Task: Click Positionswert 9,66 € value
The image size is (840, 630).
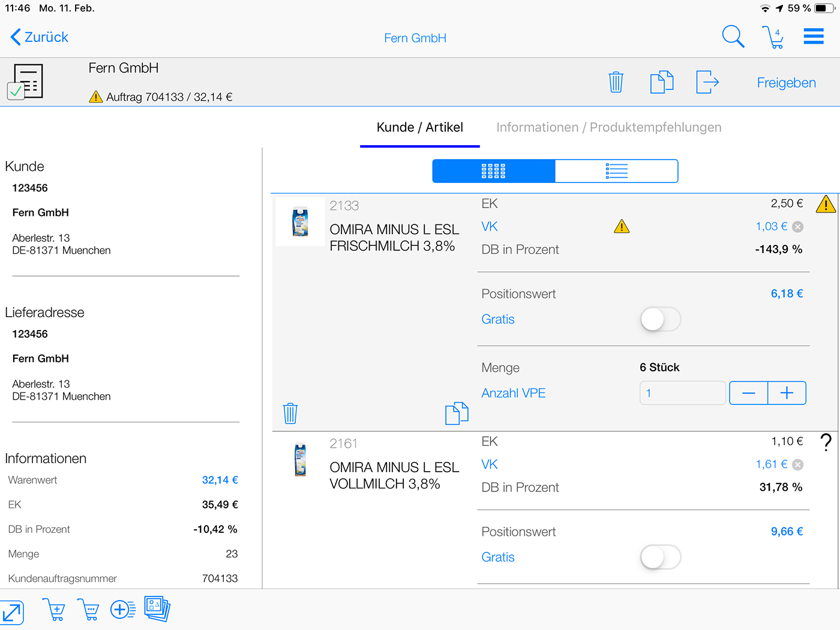Action: (787, 532)
